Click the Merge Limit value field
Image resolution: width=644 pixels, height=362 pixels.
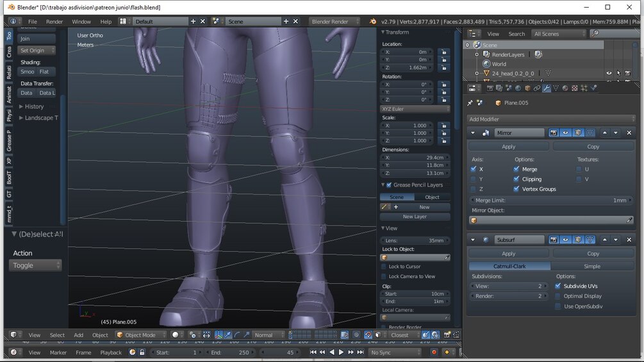551,201
